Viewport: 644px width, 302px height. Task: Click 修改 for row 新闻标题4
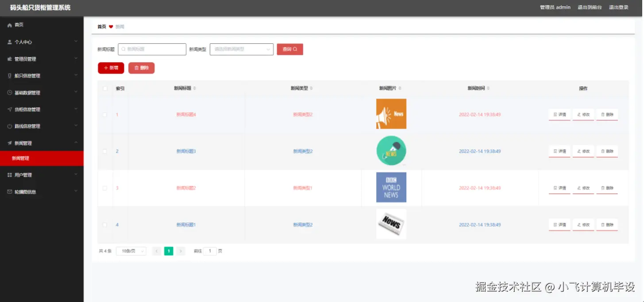pyautogui.click(x=583, y=115)
